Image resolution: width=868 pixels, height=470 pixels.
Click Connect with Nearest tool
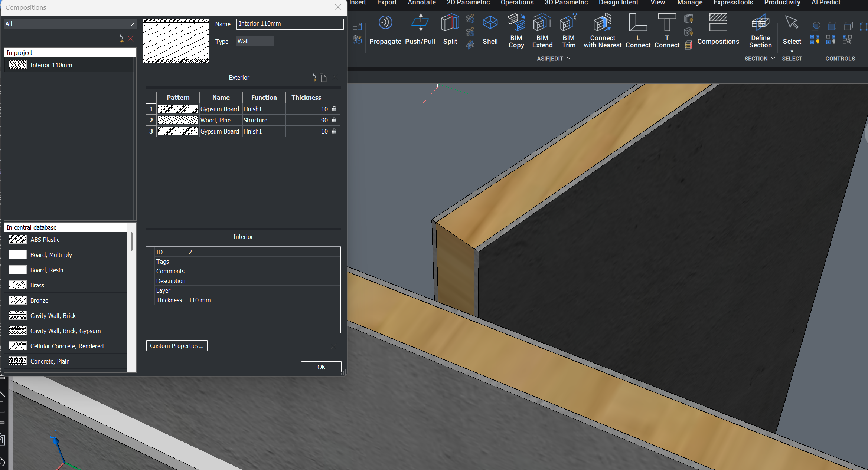tap(603, 31)
